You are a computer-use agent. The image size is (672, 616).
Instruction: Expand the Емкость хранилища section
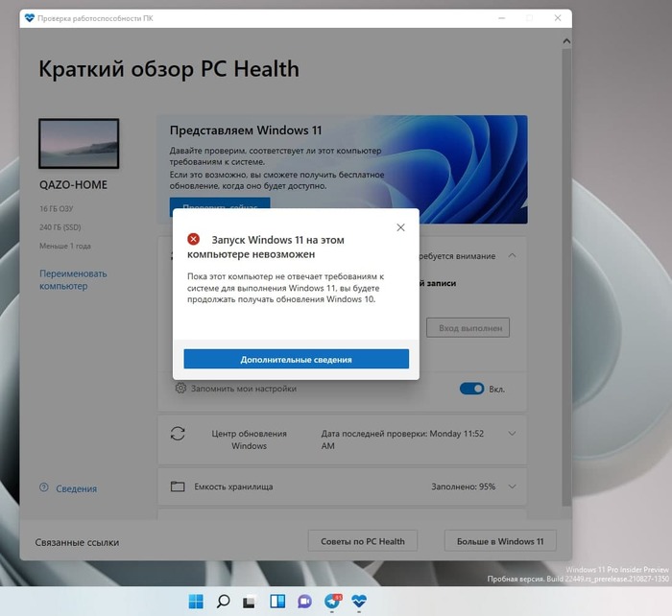(x=512, y=486)
